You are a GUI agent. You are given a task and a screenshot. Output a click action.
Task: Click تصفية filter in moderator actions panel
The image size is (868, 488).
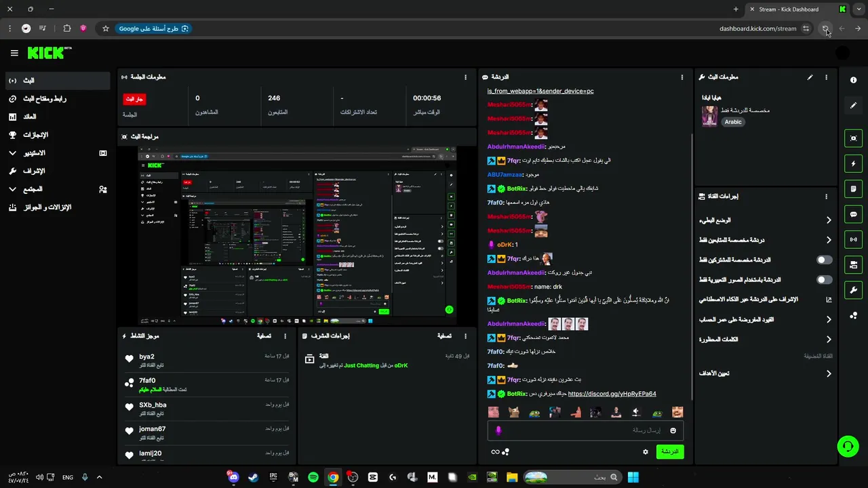tap(444, 336)
